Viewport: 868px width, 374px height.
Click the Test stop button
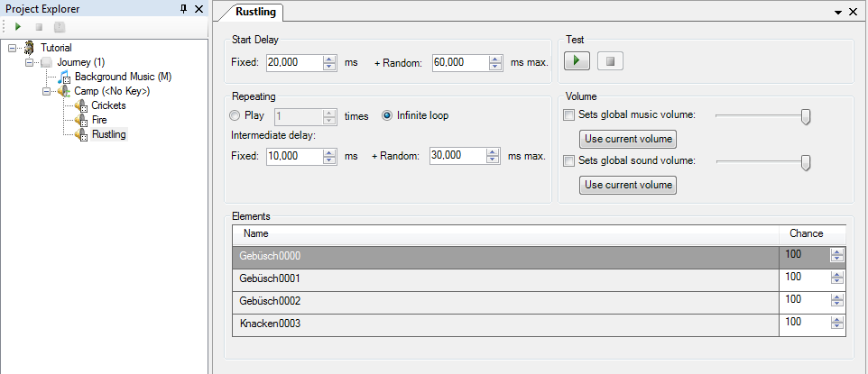(610, 61)
